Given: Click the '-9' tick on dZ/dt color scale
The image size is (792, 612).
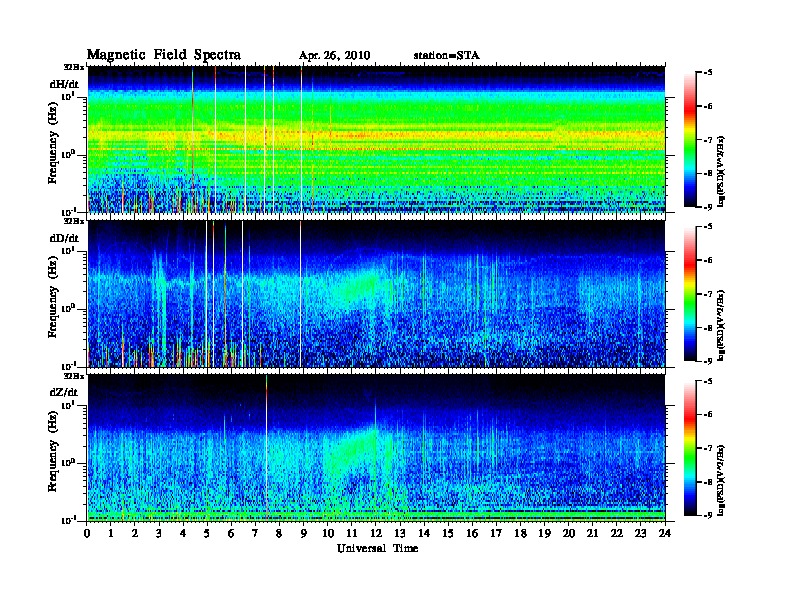Looking at the screenshot, I should click(x=708, y=515).
